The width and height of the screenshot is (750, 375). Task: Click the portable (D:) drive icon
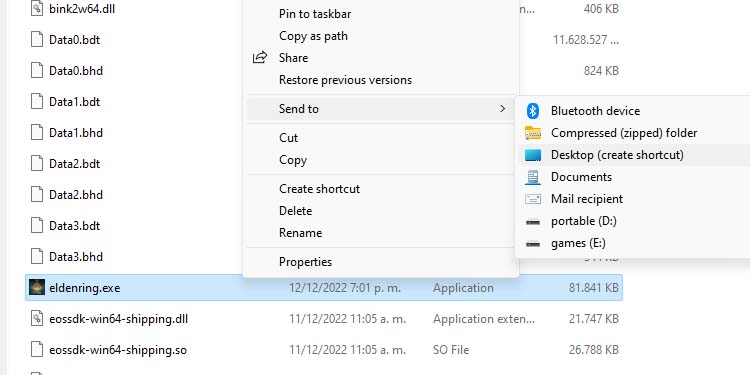point(532,222)
